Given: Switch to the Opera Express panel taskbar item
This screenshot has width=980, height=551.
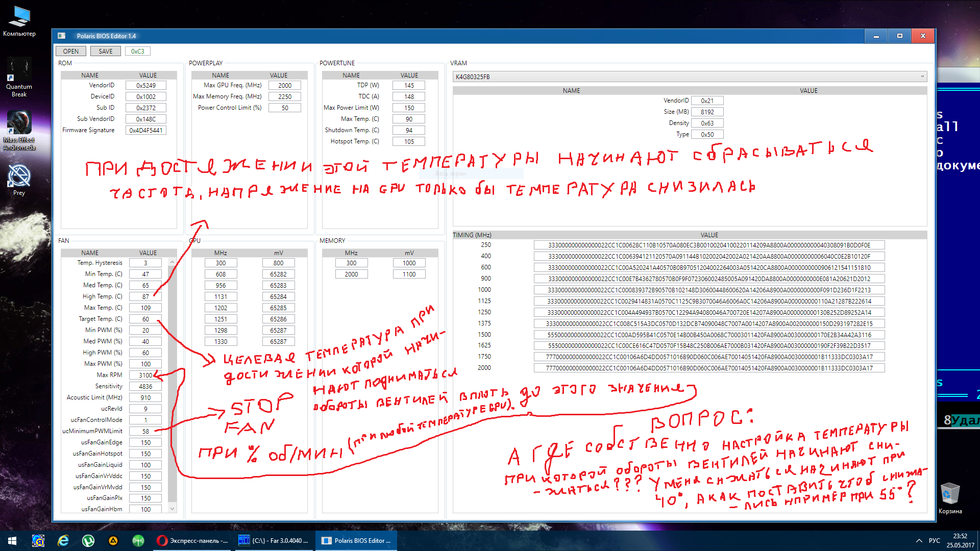Looking at the screenshot, I should click(x=192, y=540).
